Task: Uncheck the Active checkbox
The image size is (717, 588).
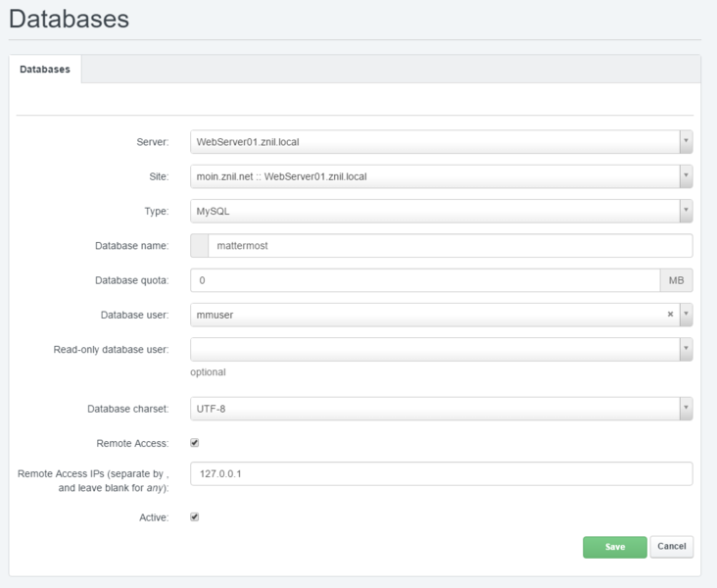Action: (x=195, y=516)
